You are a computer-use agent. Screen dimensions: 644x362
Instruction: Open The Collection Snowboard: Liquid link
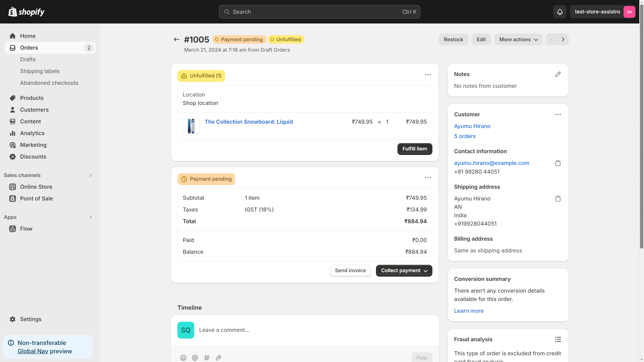click(x=249, y=122)
